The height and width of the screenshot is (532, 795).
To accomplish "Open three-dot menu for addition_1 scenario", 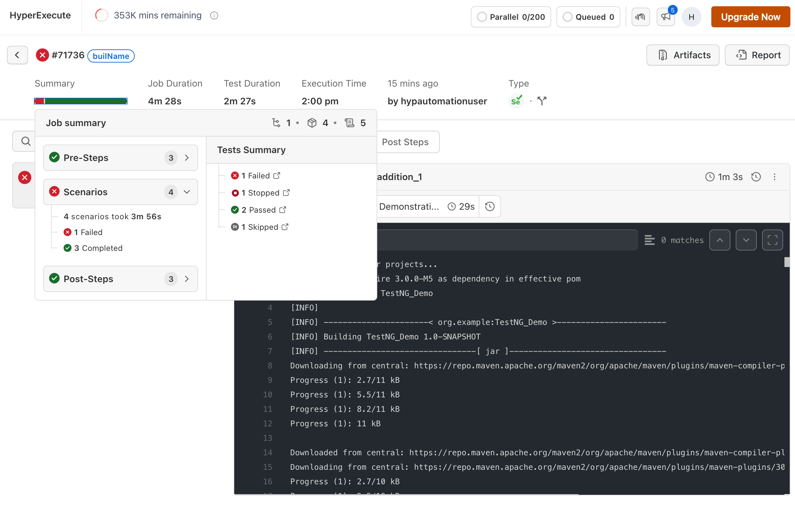I will [774, 177].
